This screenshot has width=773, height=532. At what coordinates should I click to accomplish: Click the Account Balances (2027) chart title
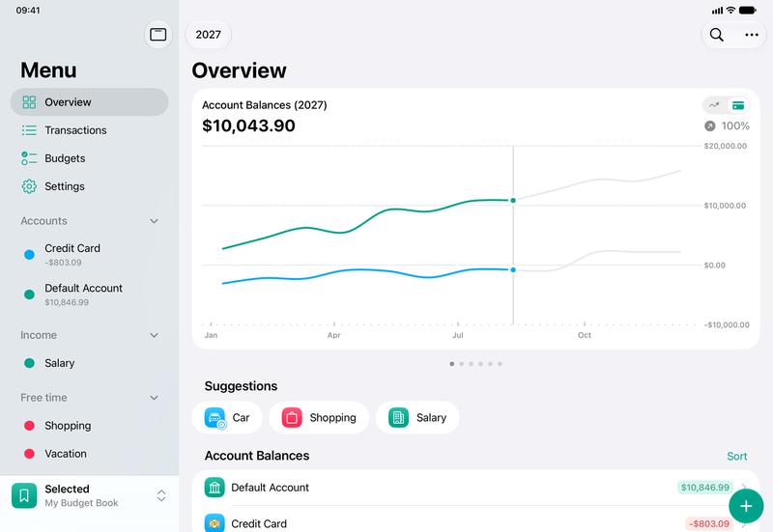[264, 105]
